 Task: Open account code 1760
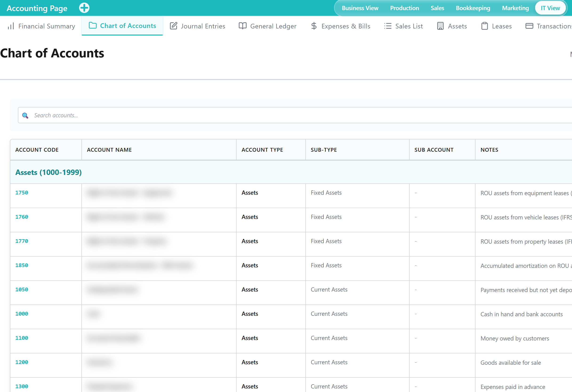[x=22, y=217]
